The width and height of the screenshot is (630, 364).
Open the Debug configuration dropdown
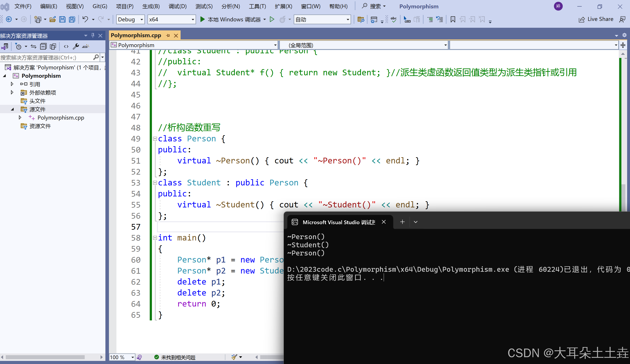(142, 19)
